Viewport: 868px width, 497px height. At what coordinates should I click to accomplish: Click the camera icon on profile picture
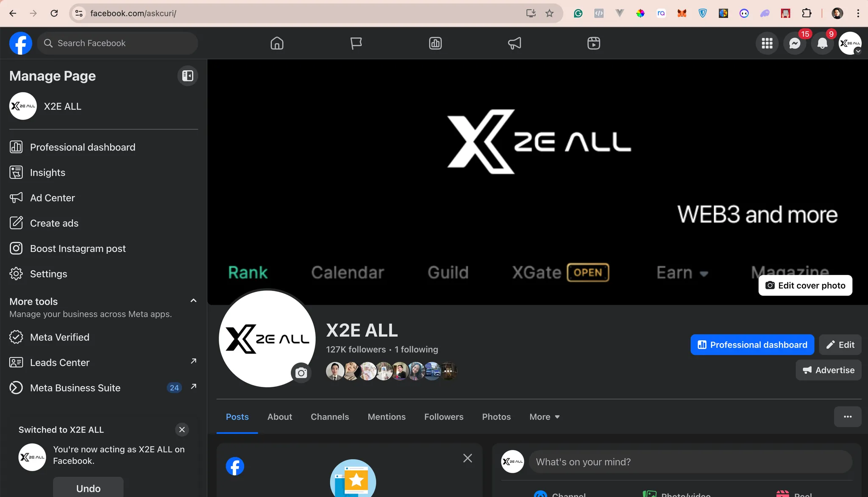[x=301, y=373]
